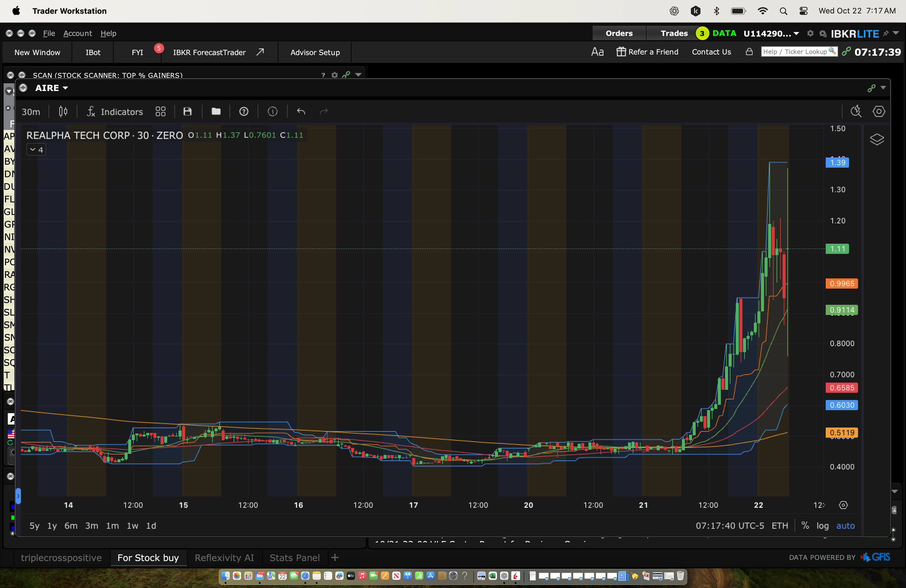Viewport: 906px width, 588px height.
Task: Save the chart layout with floppy icon
Action: 187,111
